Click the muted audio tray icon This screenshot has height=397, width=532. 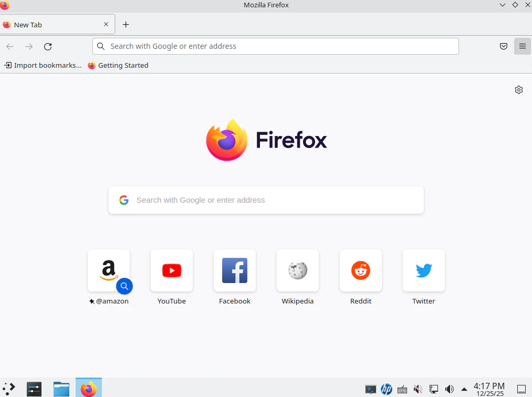click(418, 389)
